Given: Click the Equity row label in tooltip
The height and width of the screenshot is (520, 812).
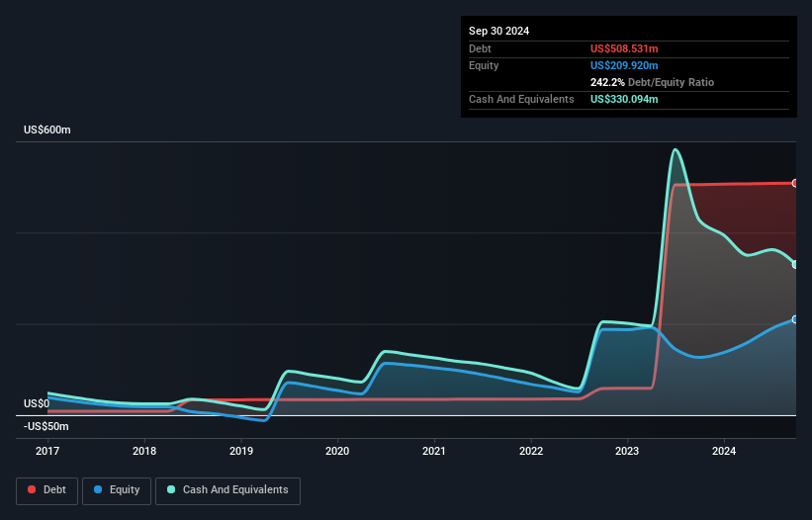Looking at the screenshot, I should click(484, 65).
